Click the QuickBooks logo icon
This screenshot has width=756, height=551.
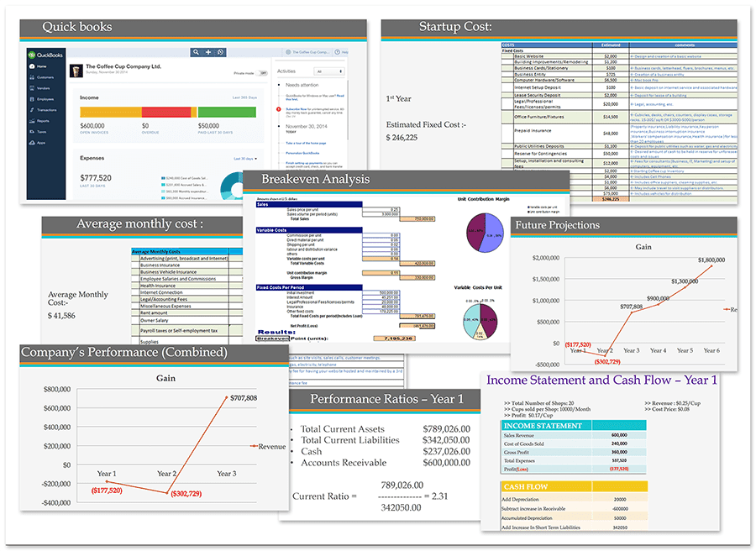33,55
